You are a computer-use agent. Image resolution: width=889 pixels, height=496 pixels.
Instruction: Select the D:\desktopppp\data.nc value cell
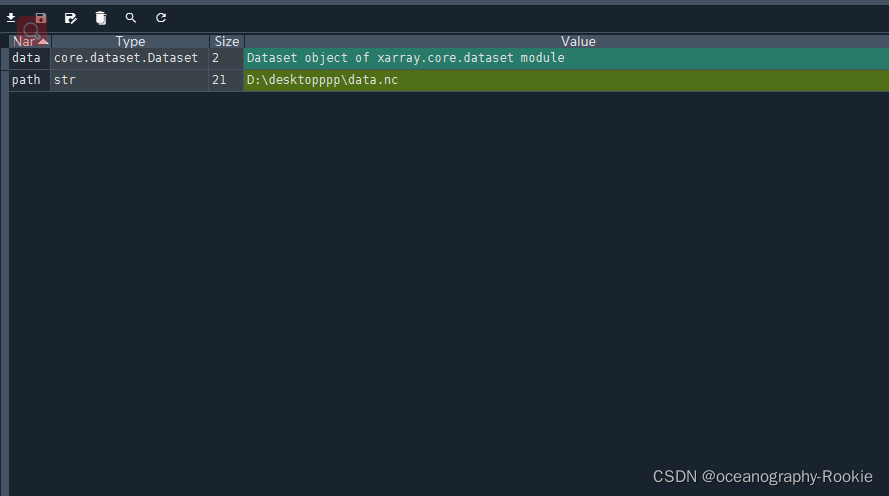point(566,80)
